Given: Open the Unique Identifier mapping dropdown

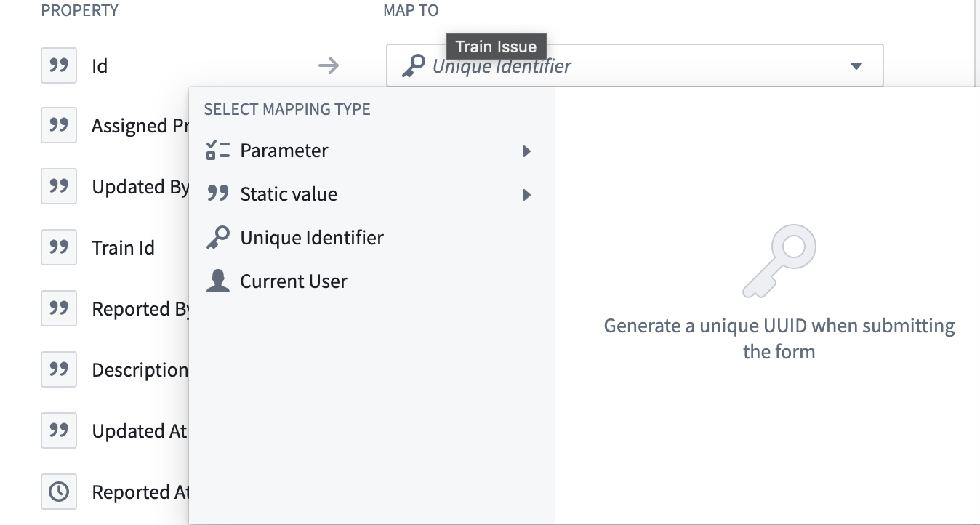Looking at the screenshot, I should (x=635, y=65).
